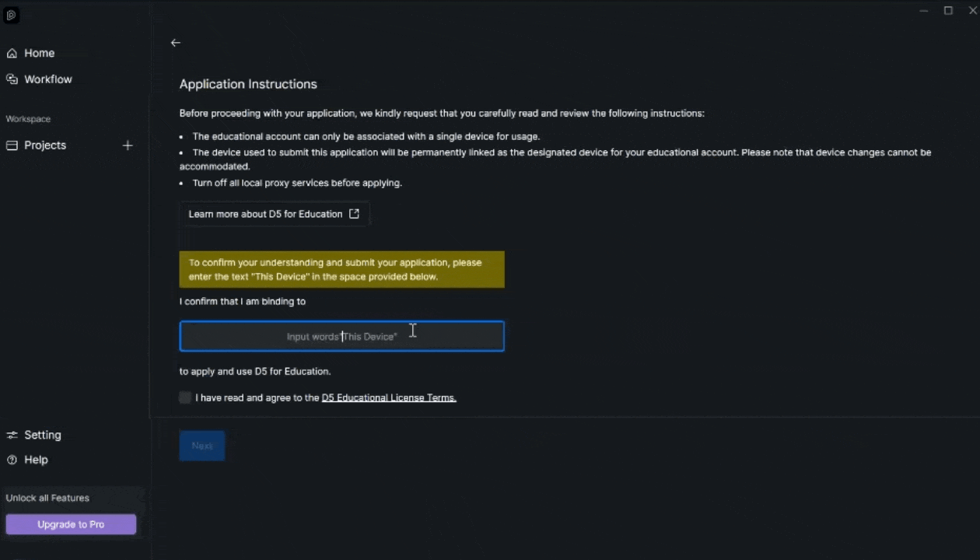Viewport: 980px width, 560px height.
Task: Click the D5 app logo icon
Action: coord(12,15)
